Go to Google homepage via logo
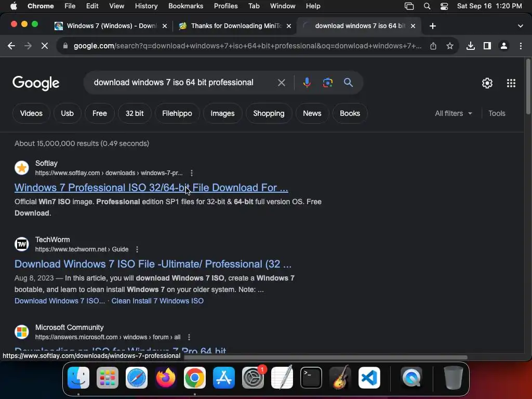Viewport: 532px width, 399px height. (36, 83)
